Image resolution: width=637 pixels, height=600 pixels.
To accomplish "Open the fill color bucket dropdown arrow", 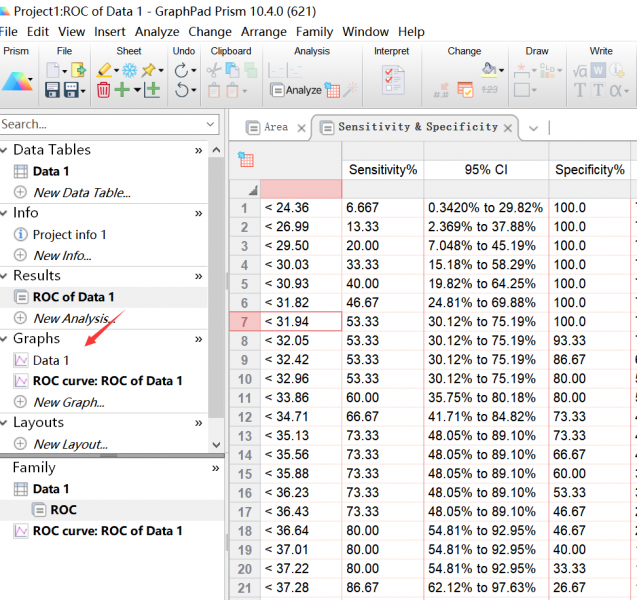I will pyautogui.click(x=501, y=71).
